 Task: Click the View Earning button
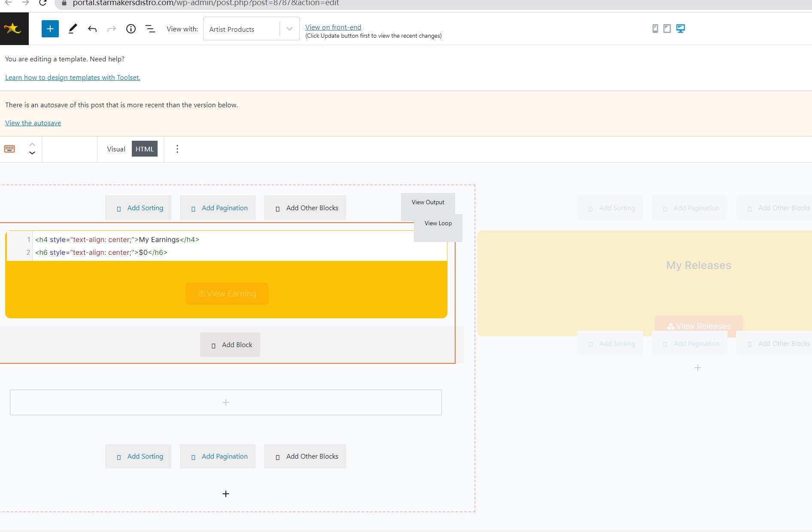227,293
